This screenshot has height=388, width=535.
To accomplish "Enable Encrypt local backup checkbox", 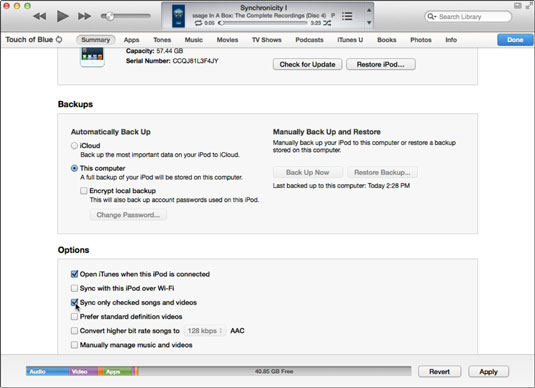I will 84,191.
